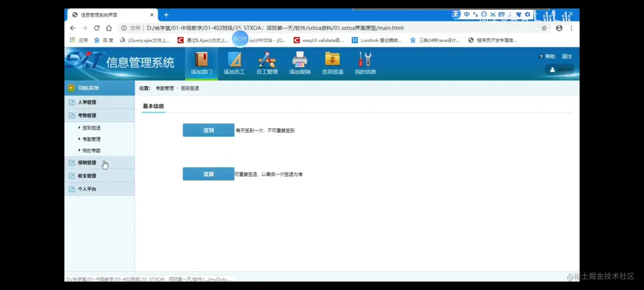Select the 信息管理系统界面 browser tab
The image size is (644, 290).
pos(113,15)
